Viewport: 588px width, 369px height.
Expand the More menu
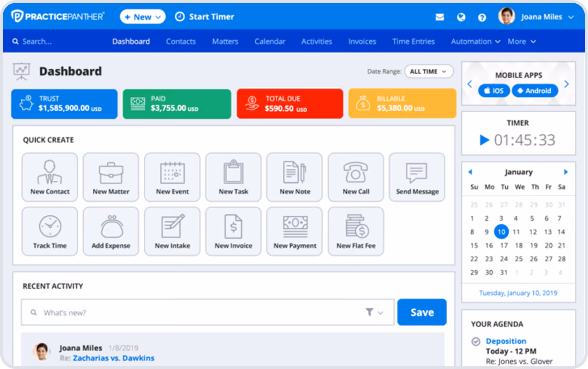[x=521, y=41]
